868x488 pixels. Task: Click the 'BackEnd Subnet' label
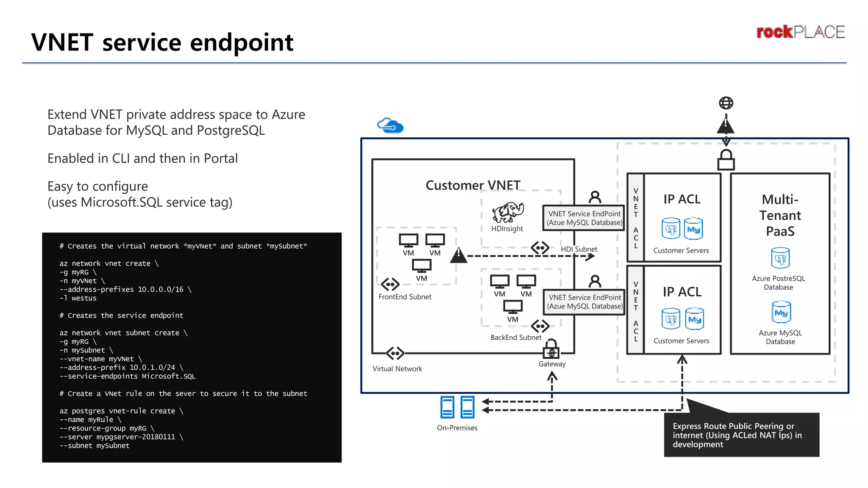[x=516, y=338]
